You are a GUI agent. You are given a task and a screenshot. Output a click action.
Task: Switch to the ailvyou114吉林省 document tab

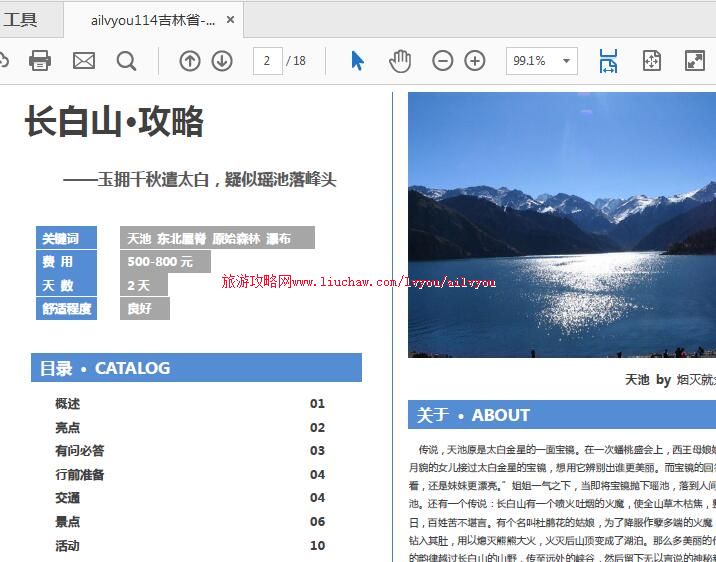(x=152, y=20)
